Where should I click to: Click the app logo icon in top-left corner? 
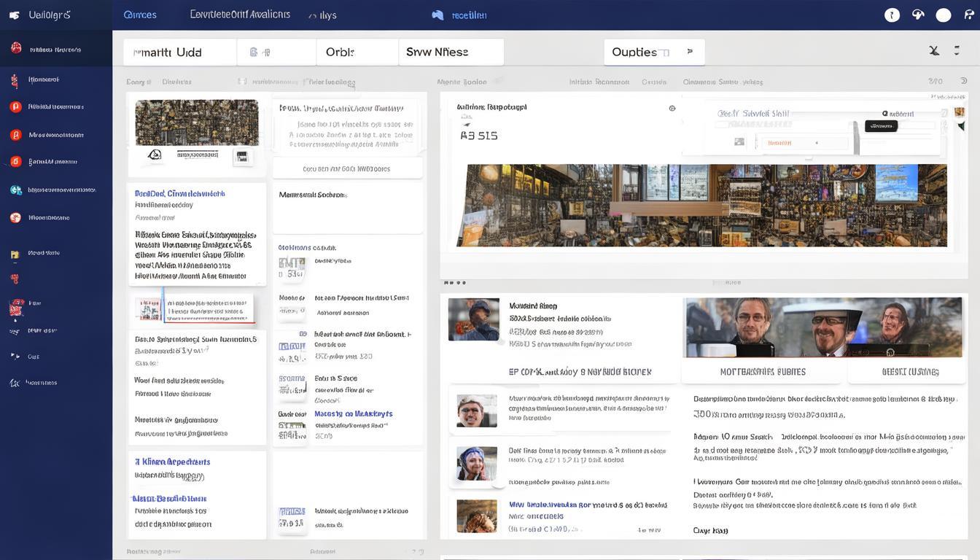[x=15, y=15]
